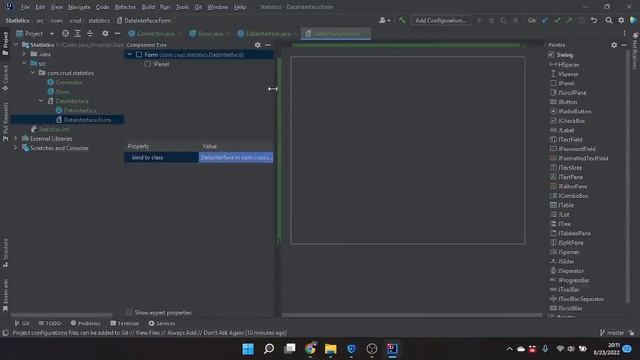Choose JTree in palette
The width and height of the screenshot is (640, 360).
[560, 224]
